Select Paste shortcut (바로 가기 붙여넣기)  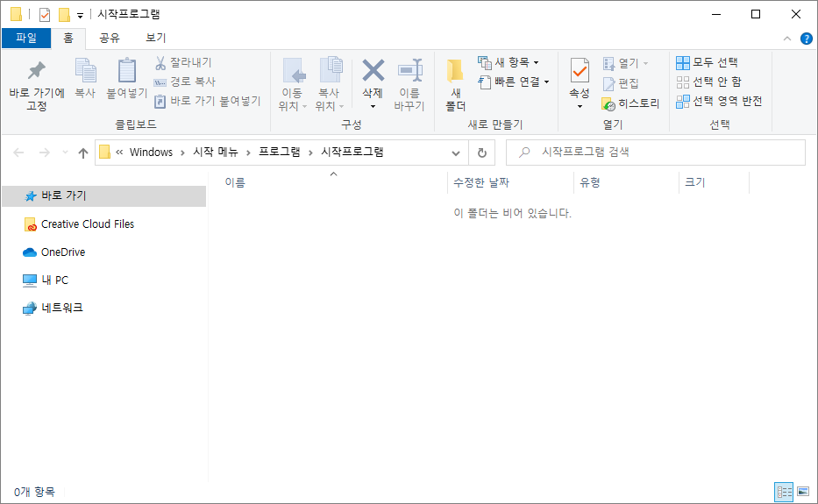(207, 101)
